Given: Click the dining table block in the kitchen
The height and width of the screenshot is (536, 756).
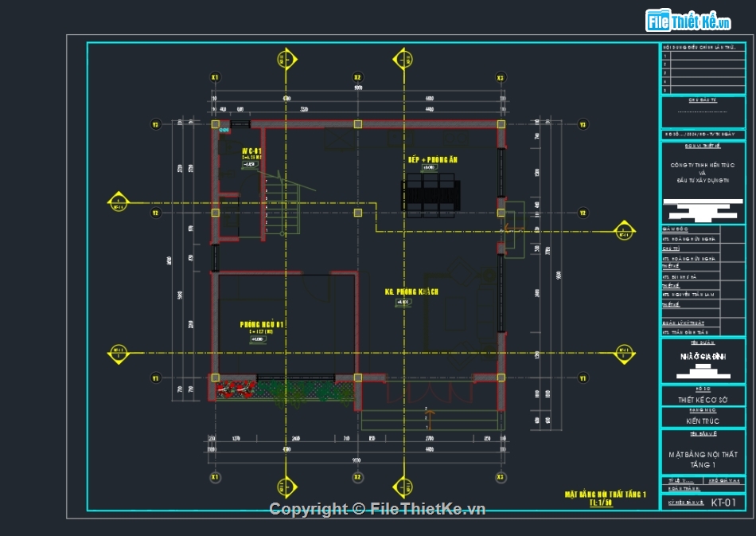Looking at the screenshot, I should tap(431, 197).
